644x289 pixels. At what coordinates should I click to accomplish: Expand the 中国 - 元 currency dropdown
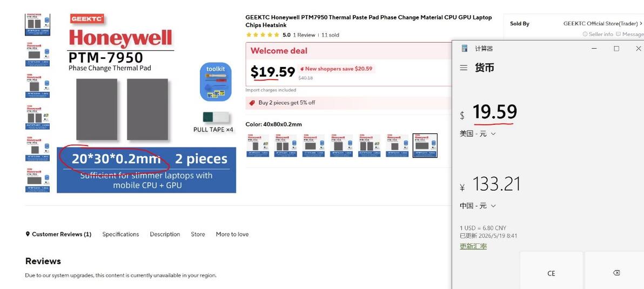tap(478, 206)
